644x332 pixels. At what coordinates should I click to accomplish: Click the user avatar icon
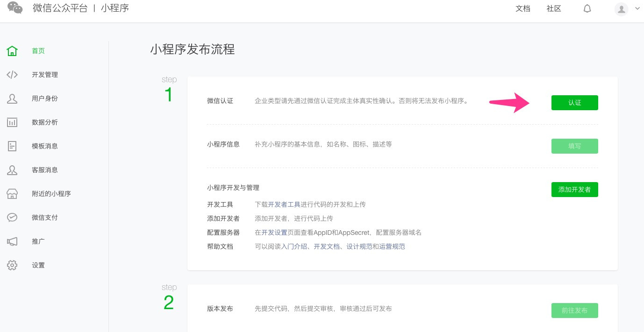click(621, 9)
